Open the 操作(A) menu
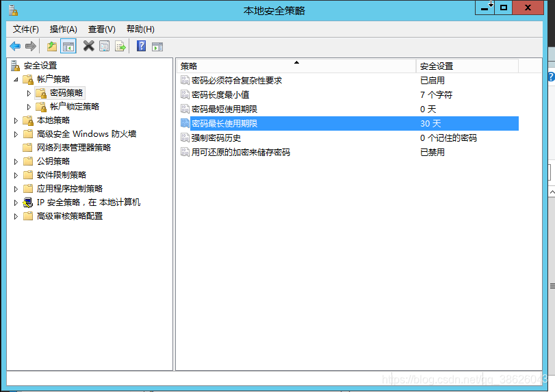Screen dimensions: 555x392 (64, 29)
